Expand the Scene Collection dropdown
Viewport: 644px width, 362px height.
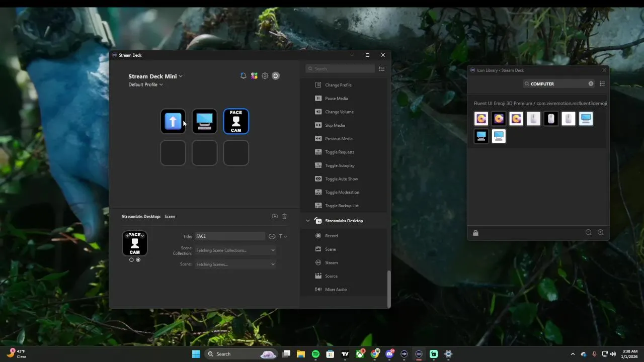pos(235,250)
